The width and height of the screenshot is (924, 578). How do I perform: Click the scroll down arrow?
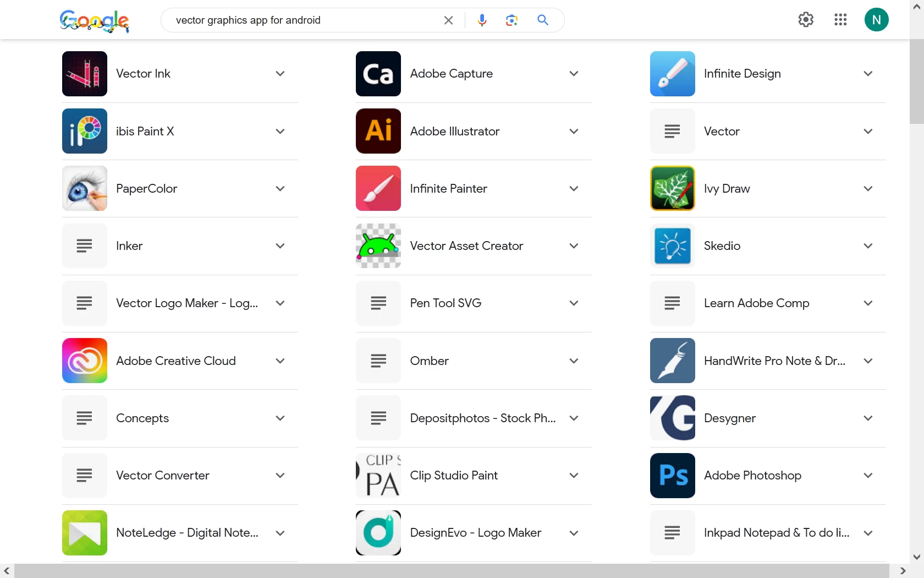pos(916,557)
